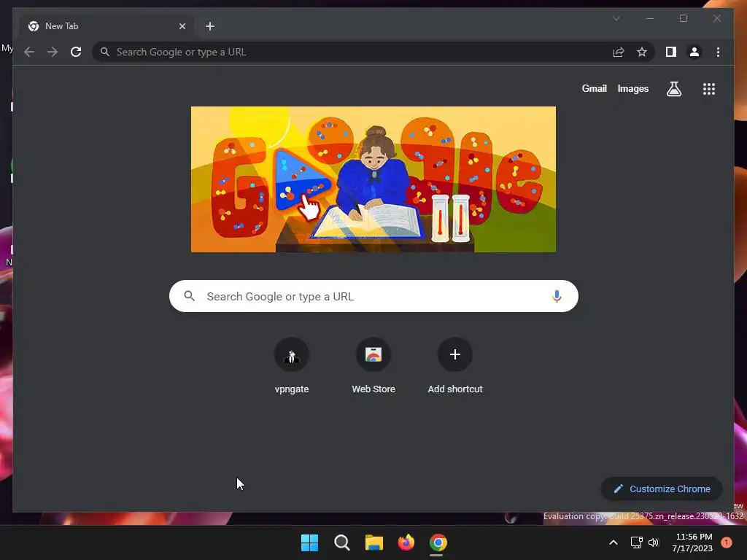The image size is (747, 560).
Task: Open Images link
Action: 632,88
